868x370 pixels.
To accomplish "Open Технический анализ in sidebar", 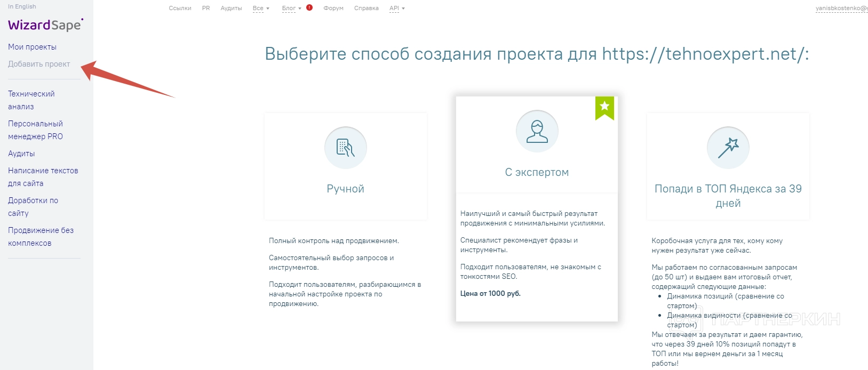I will coord(31,100).
